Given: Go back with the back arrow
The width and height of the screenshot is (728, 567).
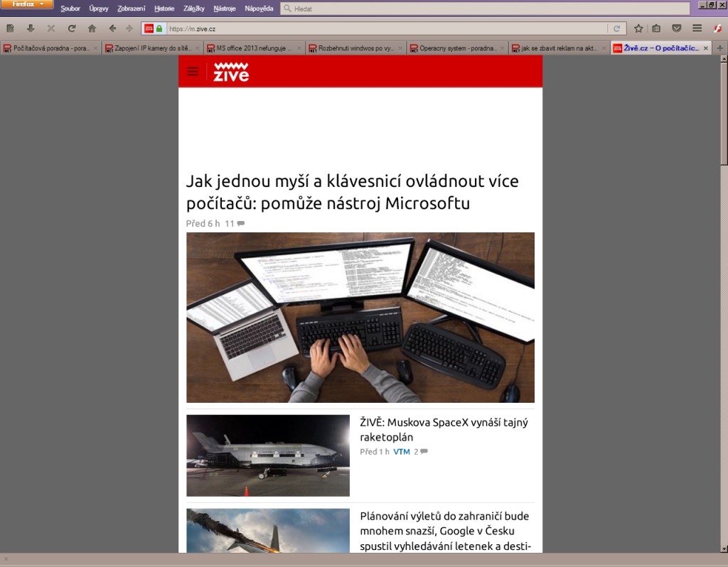Looking at the screenshot, I should 112,28.
